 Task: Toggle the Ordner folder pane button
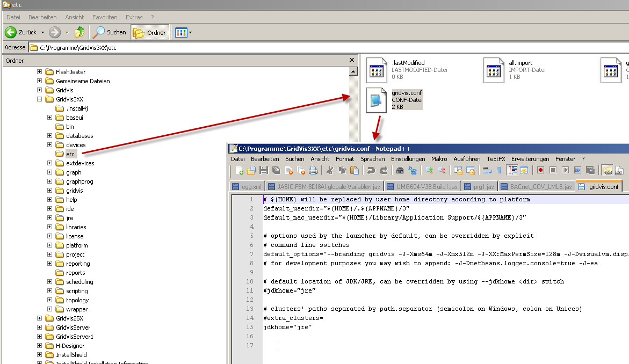coord(150,32)
